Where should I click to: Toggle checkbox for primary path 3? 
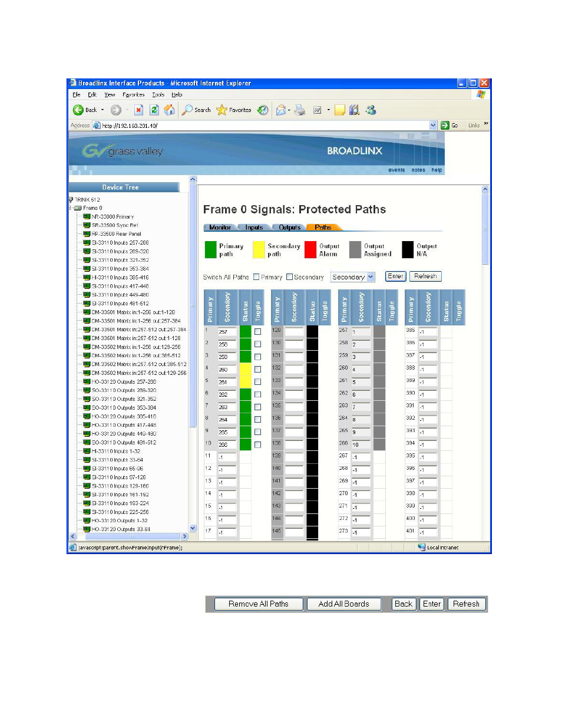[257, 357]
